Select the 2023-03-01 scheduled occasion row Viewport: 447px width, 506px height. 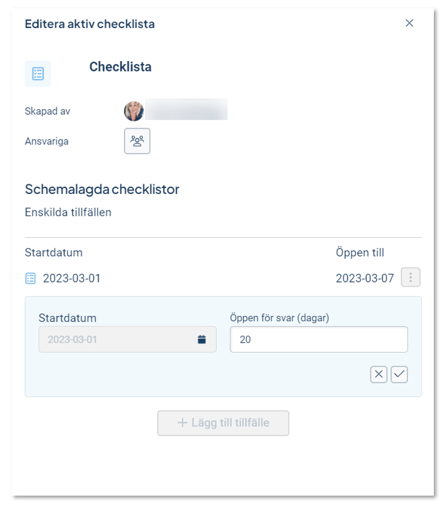point(223,278)
